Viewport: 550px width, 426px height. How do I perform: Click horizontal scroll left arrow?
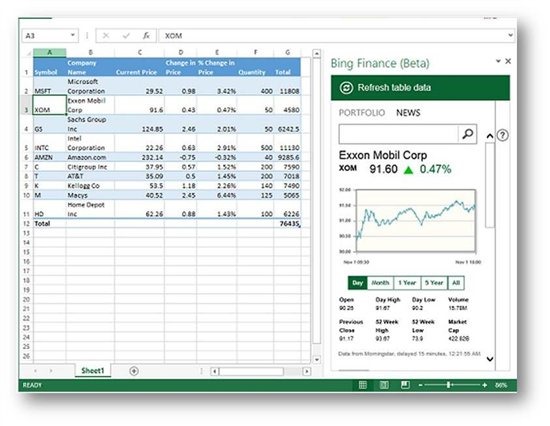point(215,371)
